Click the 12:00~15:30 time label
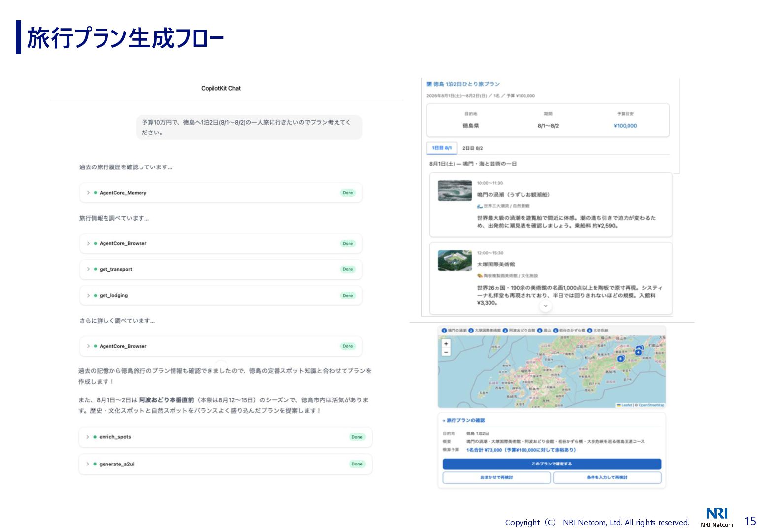The width and height of the screenshot is (769, 532). (490, 253)
